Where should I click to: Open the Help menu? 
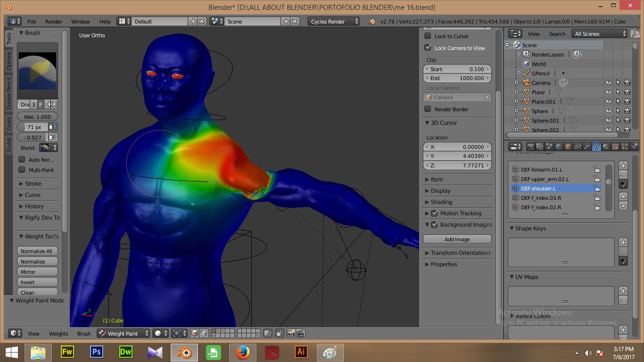(105, 21)
